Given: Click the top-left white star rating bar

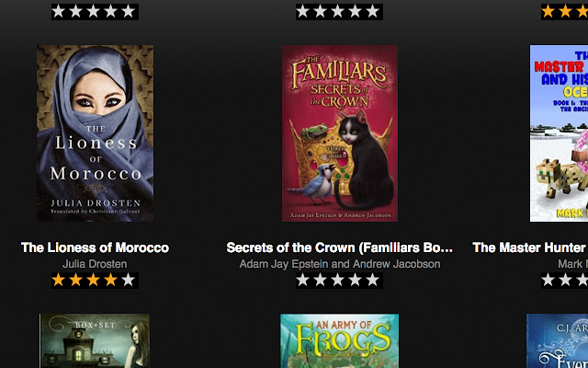Looking at the screenshot, I should (95, 12).
